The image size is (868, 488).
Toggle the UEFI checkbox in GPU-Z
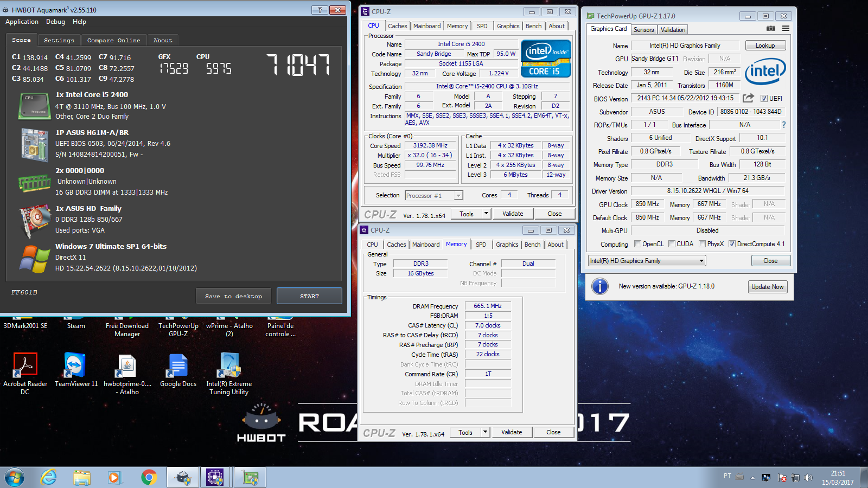(764, 98)
